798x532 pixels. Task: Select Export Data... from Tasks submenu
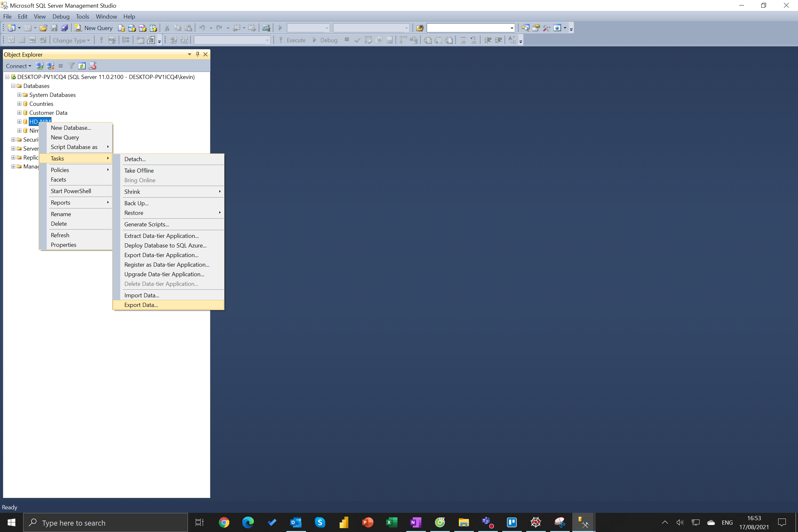(168, 305)
